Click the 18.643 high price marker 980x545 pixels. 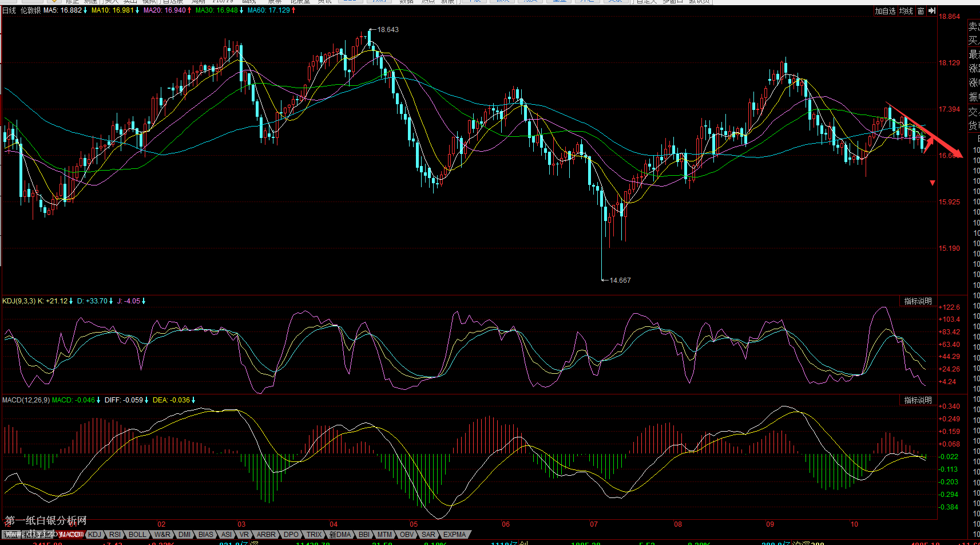point(388,30)
